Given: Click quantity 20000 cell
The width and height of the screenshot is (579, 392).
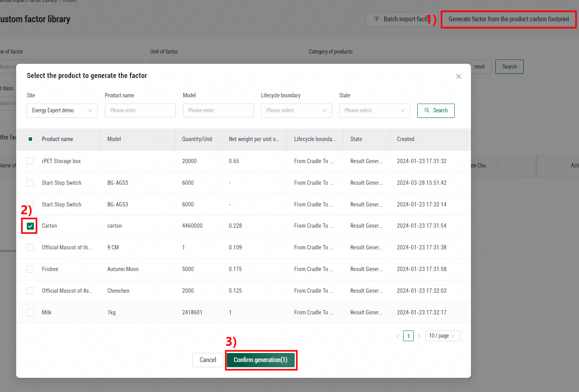Looking at the screenshot, I should click(x=189, y=161).
